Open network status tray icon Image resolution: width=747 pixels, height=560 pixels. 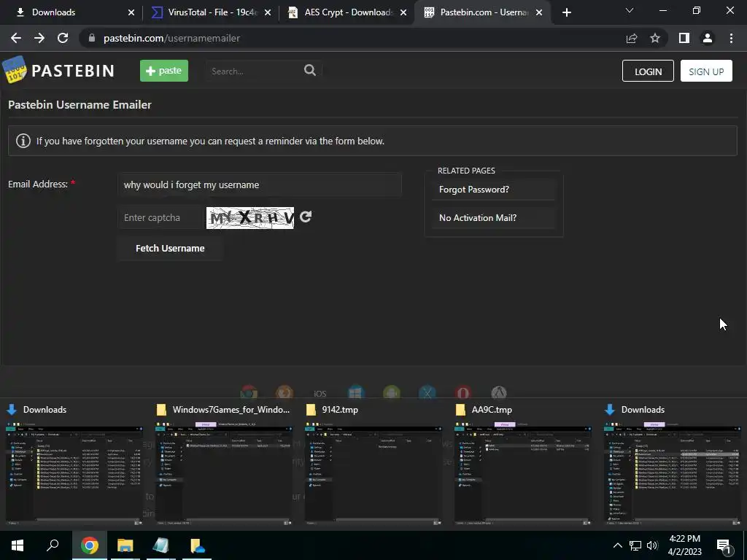click(x=635, y=545)
